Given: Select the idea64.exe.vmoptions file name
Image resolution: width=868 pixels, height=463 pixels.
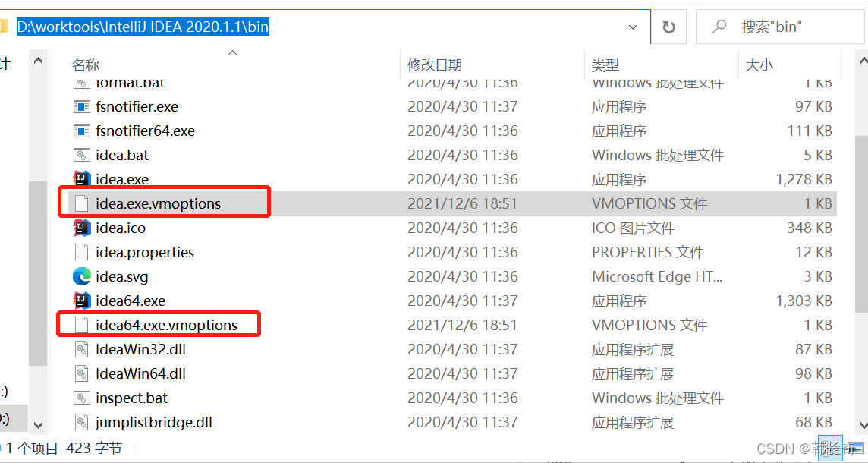Looking at the screenshot, I should pos(166,325).
